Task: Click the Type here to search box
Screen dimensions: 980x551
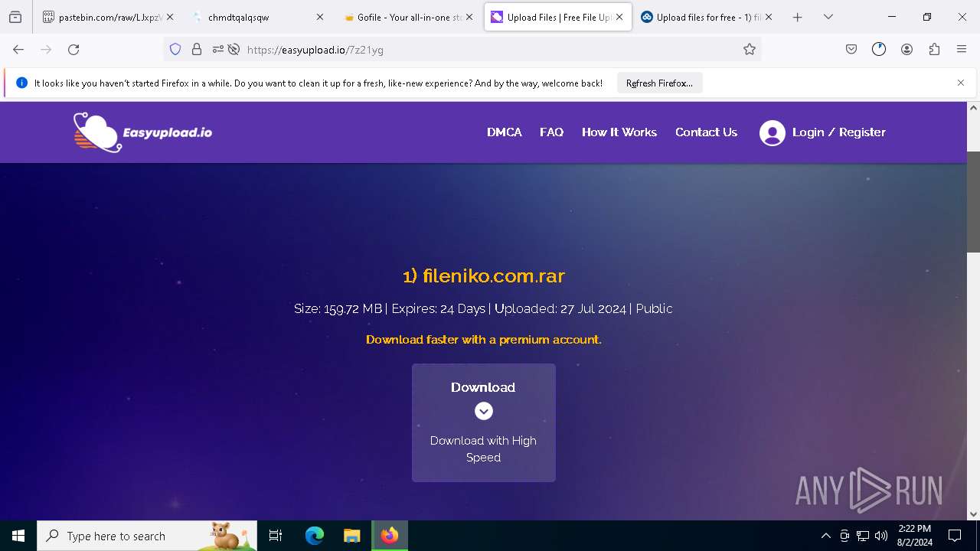Action: [x=147, y=536]
